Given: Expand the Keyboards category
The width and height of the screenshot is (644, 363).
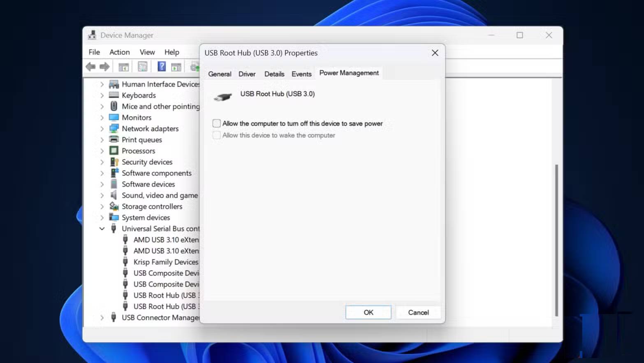Looking at the screenshot, I should (102, 95).
